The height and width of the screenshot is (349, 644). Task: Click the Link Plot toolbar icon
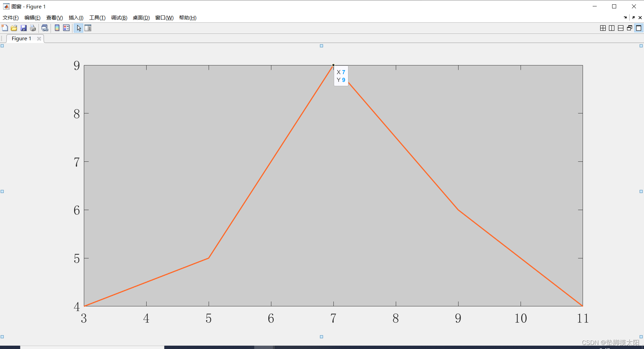(x=45, y=28)
